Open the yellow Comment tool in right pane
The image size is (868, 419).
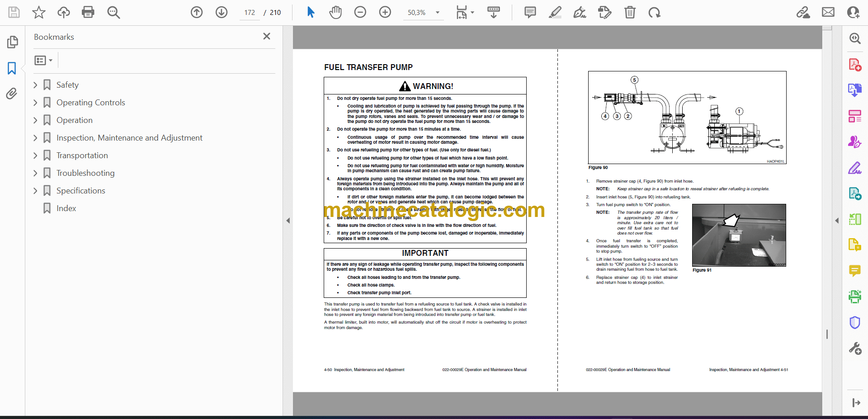tap(855, 271)
